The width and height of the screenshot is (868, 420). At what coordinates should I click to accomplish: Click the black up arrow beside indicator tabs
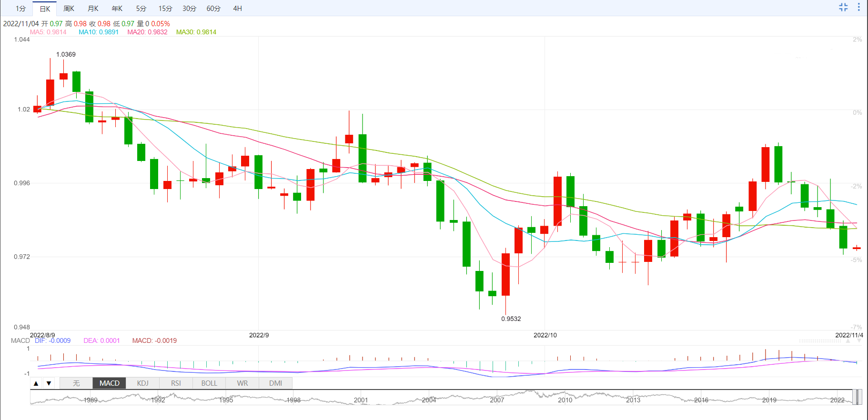click(x=36, y=383)
